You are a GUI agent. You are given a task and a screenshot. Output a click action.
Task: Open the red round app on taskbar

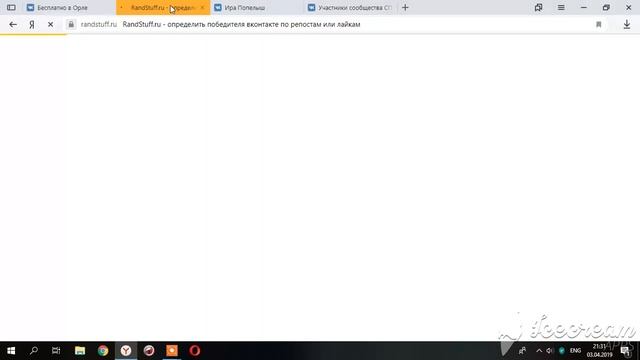pyautogui.click(x=149, y=351)
